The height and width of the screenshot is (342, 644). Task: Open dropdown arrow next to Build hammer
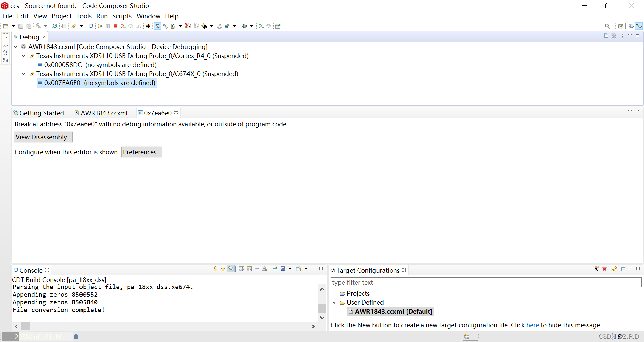point(45,26)
